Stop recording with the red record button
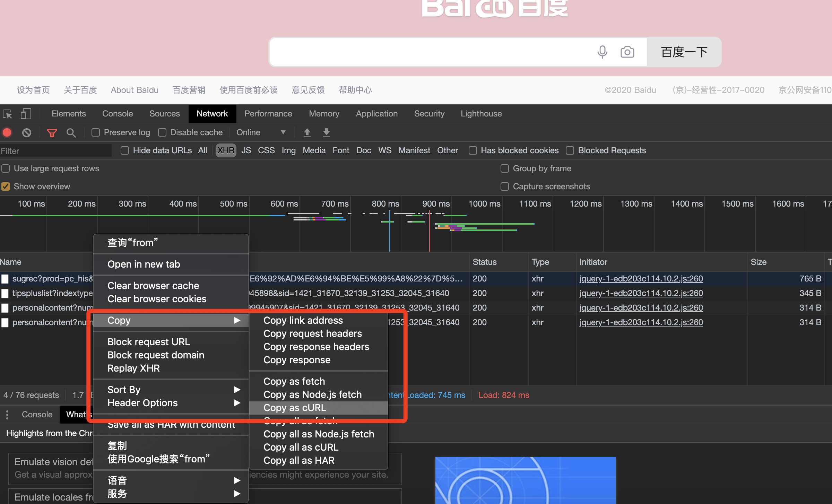The width and height of the screenshot is (832, 504). [7, 132]
